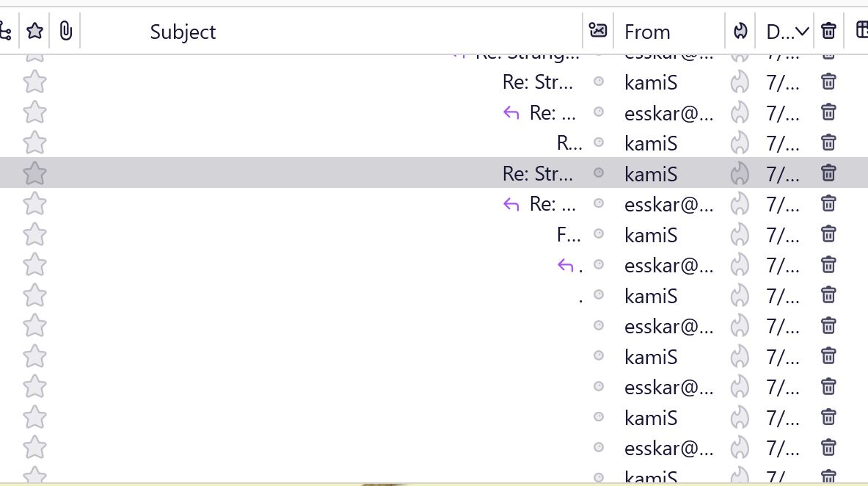Toggle junk flame on the highlighted message
The height and width of the screenshot is (486, 868).
click(x=740, y=173)
